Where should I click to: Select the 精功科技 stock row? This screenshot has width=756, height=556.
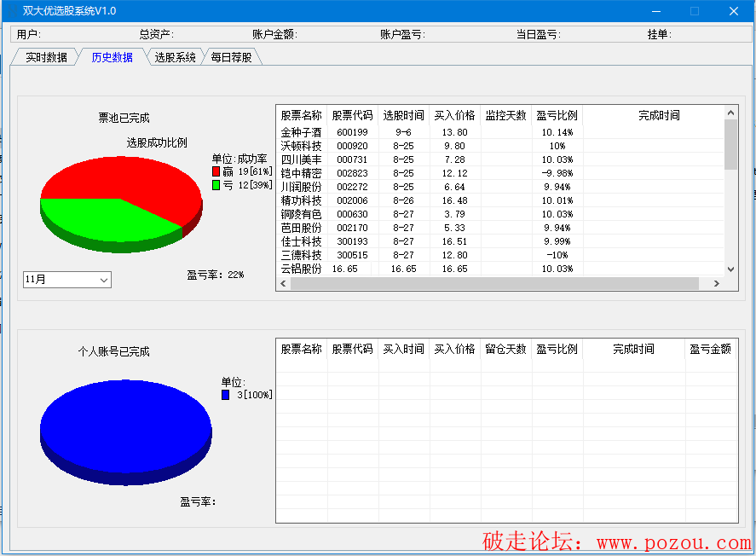click(500, 200)
